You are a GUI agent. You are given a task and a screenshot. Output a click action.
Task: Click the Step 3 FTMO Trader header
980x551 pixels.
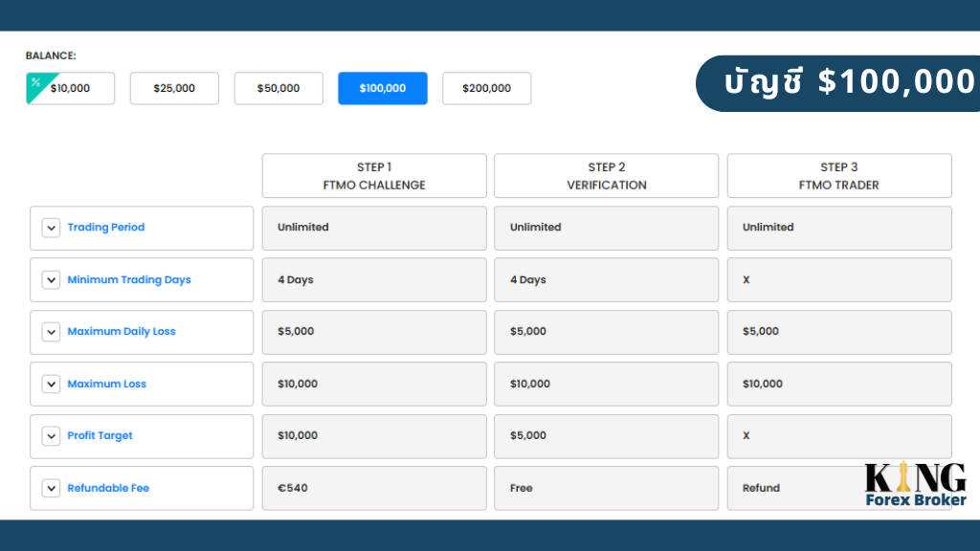tap(839, 176)
